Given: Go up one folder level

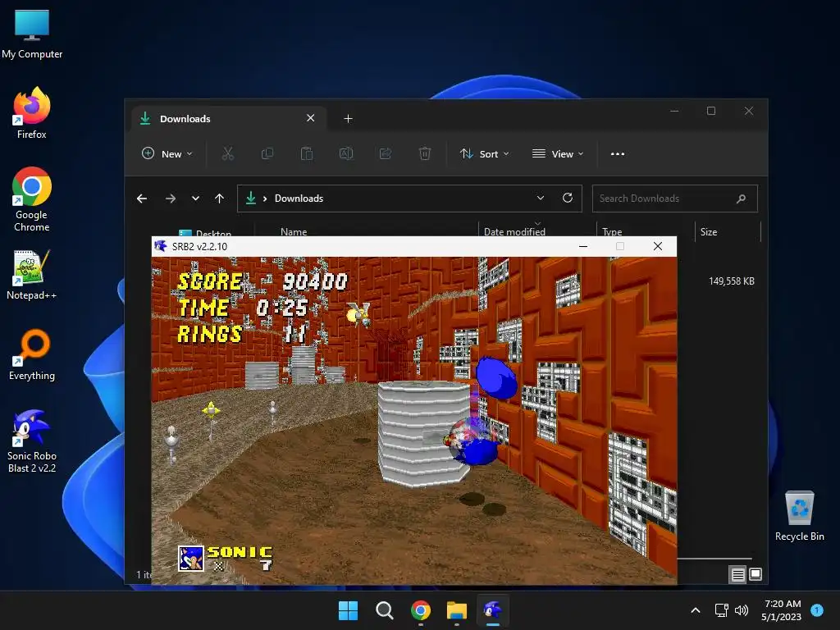Looking at the screenshot, I should (x=219, y=199).
